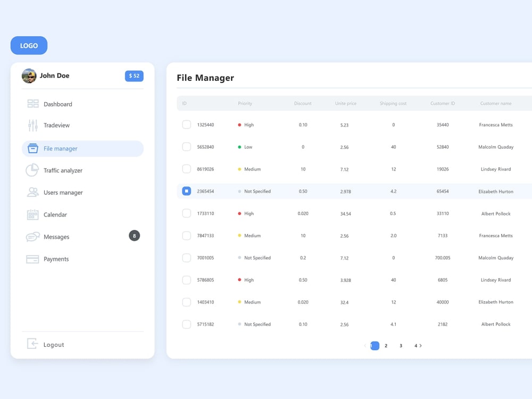Switch to the File manager menu entry
Image resolution: width=532 pixels, height=399 pixels.
pos(60,148)
